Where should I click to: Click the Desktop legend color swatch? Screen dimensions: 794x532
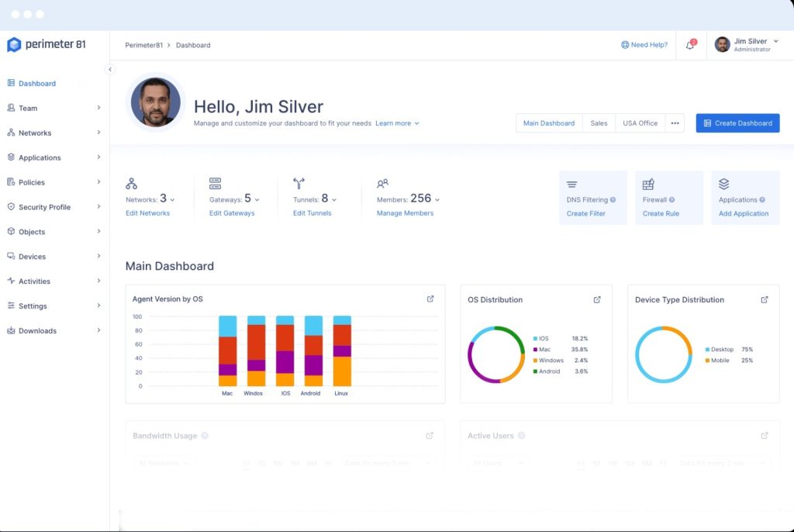point(707,350)
